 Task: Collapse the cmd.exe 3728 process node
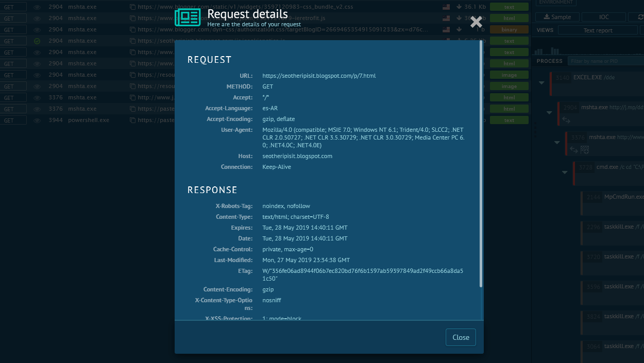(x=565, y=172)
